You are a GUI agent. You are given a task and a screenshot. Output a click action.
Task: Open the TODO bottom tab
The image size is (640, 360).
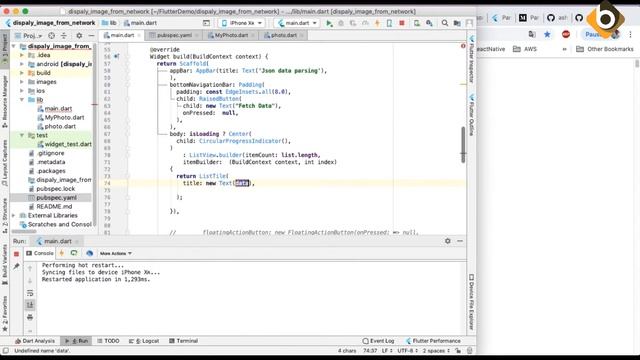click(108, 341)
